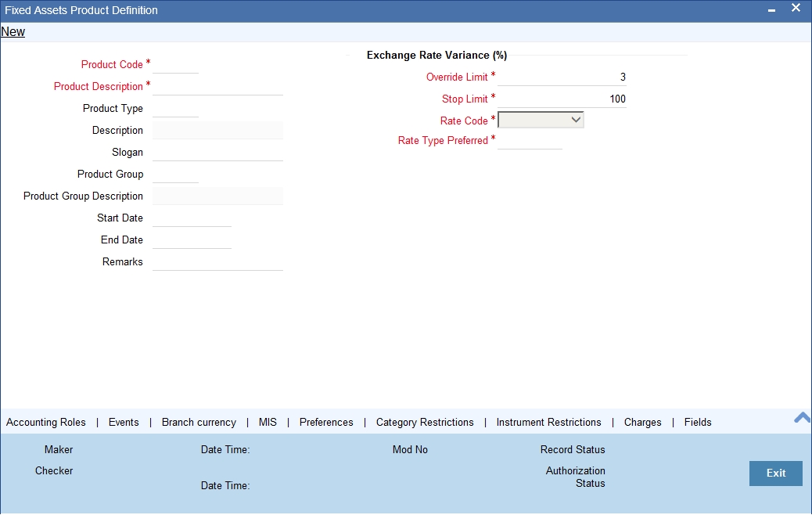Click the Fixed Assets Product Definition title
This screenshot has width=812, height=515.
81,10
